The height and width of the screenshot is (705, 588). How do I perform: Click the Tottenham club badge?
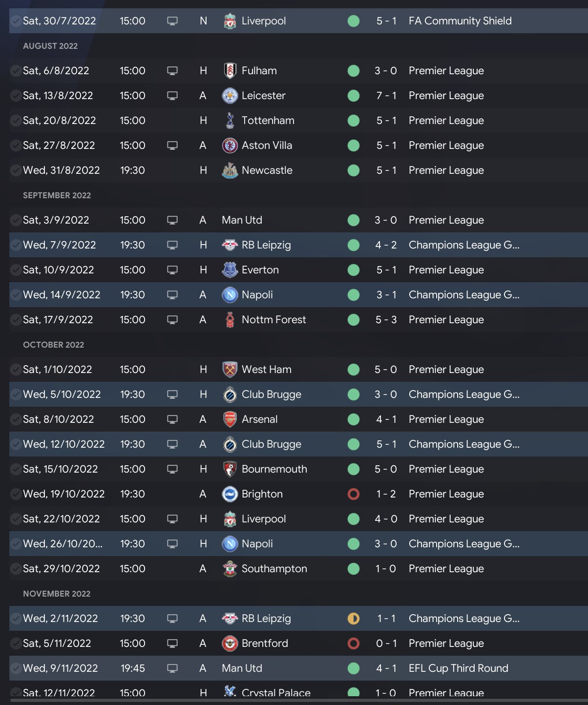pyautogui.click(x=230, y=121)
